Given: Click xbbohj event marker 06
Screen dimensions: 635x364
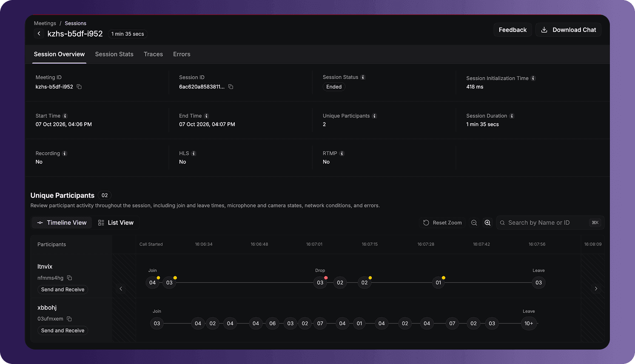Looking at the screenshot, I should [272, 324].
